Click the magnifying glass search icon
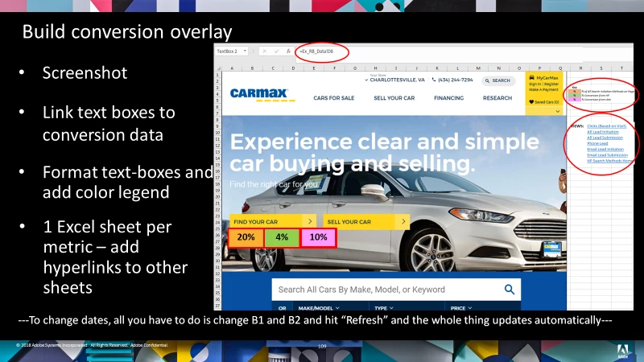644x362 pixels. [x=510, y=290]
